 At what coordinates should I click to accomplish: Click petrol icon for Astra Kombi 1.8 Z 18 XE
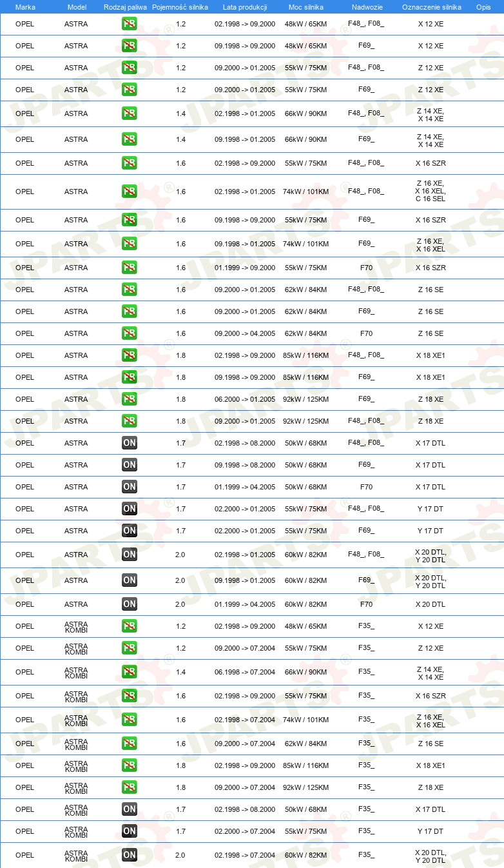(x=129, y=787)
